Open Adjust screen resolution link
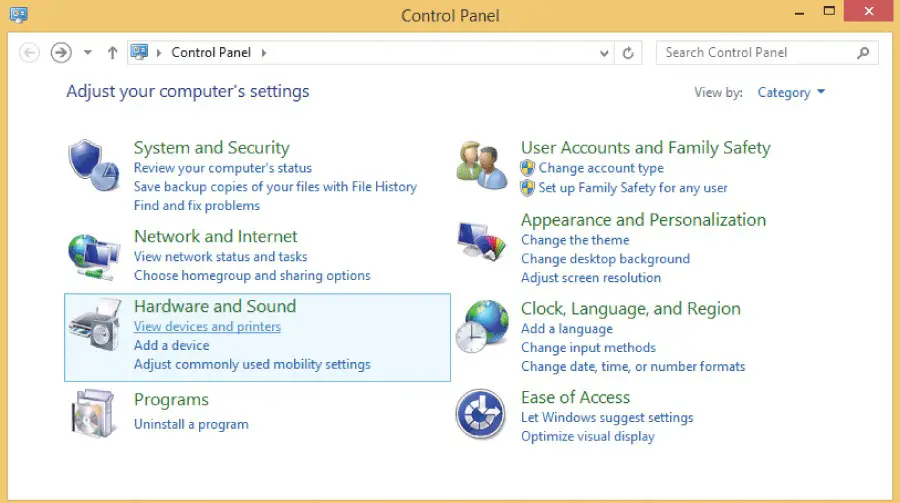This screenshot has width=900, height=503. [591, 278]
